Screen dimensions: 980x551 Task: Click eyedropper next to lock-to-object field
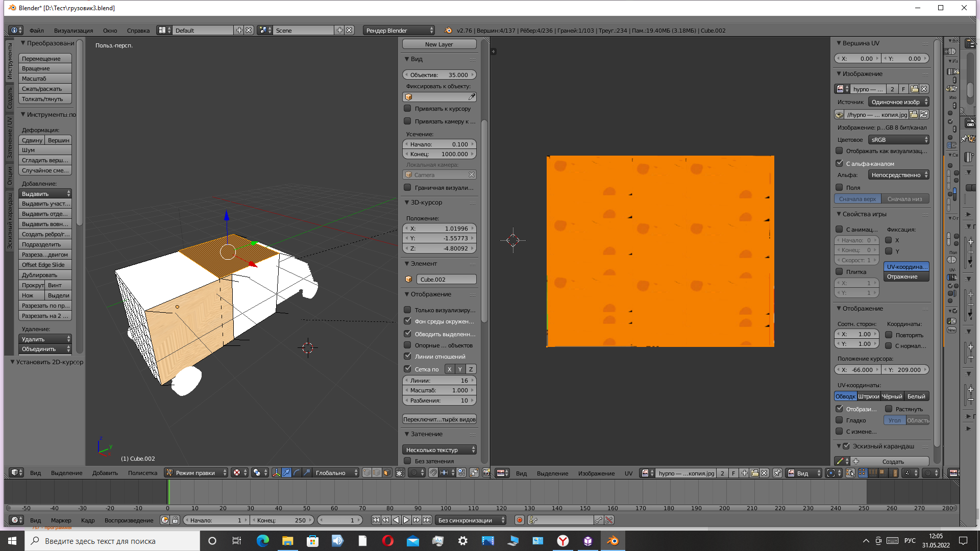point(472,97)
